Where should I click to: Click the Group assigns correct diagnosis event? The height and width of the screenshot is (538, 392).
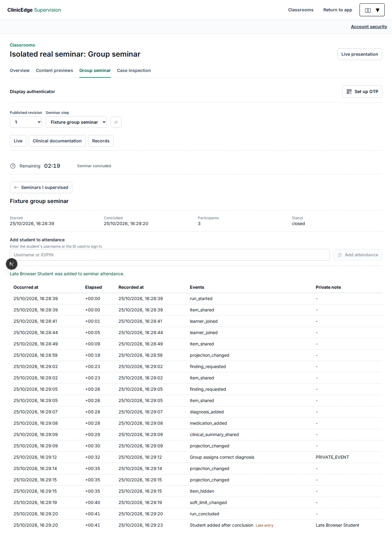(222, 457)
